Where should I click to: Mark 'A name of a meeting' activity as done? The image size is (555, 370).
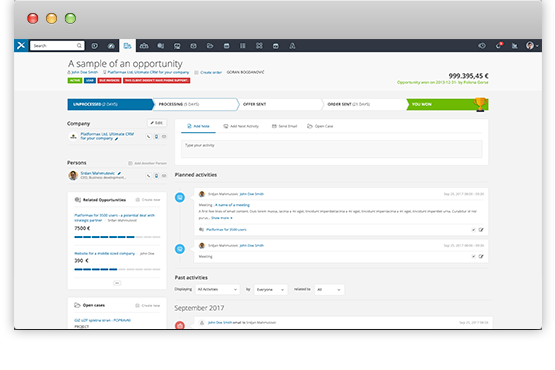(x=473, y=230)
